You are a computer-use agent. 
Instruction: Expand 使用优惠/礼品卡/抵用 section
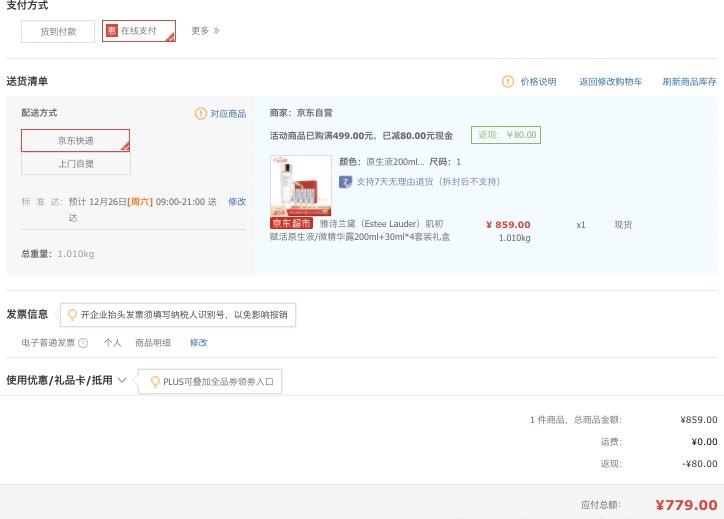[66, 380]
